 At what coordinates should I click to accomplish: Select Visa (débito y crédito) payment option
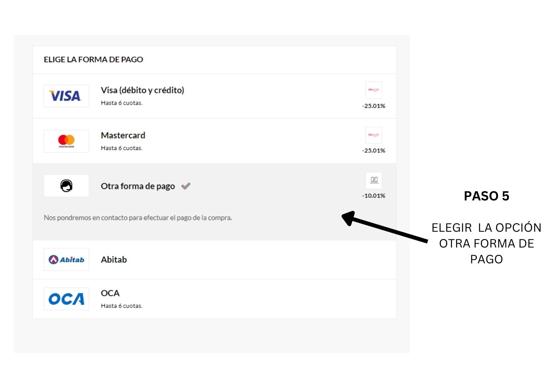214,96
